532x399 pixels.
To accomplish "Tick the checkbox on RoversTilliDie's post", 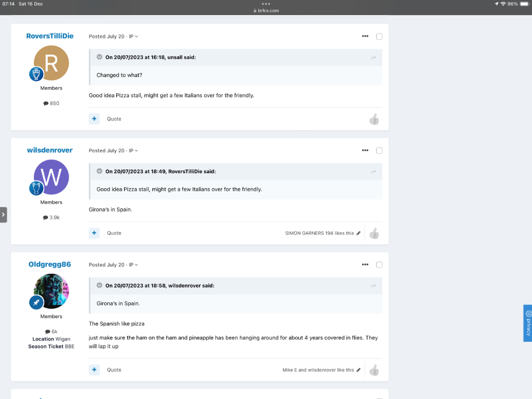I will point(379,36).
